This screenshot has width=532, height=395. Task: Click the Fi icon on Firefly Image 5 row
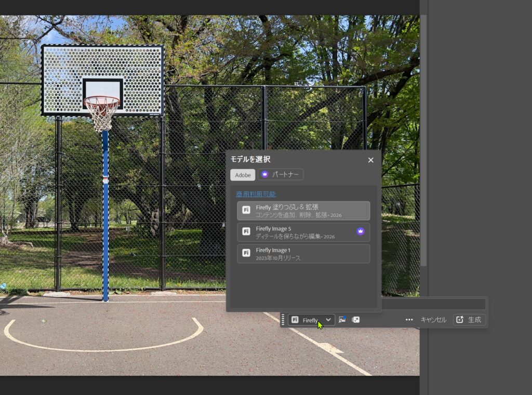click(246, 231)
